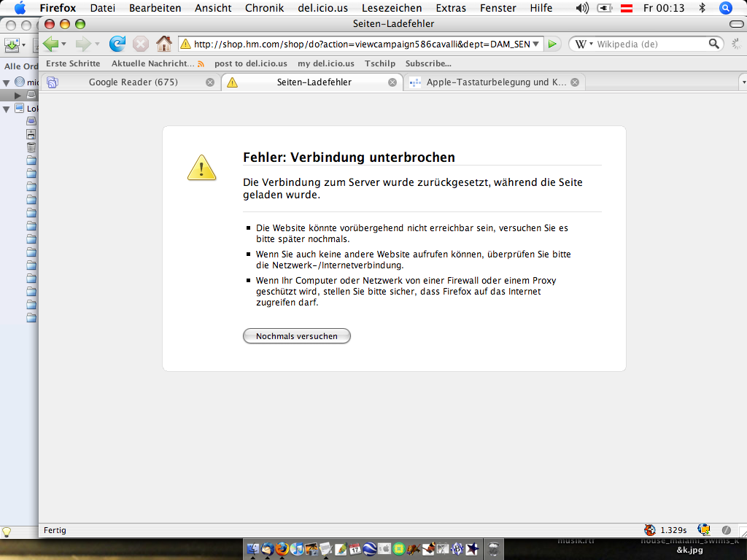Image resolution: width=747 pixels, height=560 pixels.
Task: Open the Back button history dropdown arrow
Action: [64, 44]
